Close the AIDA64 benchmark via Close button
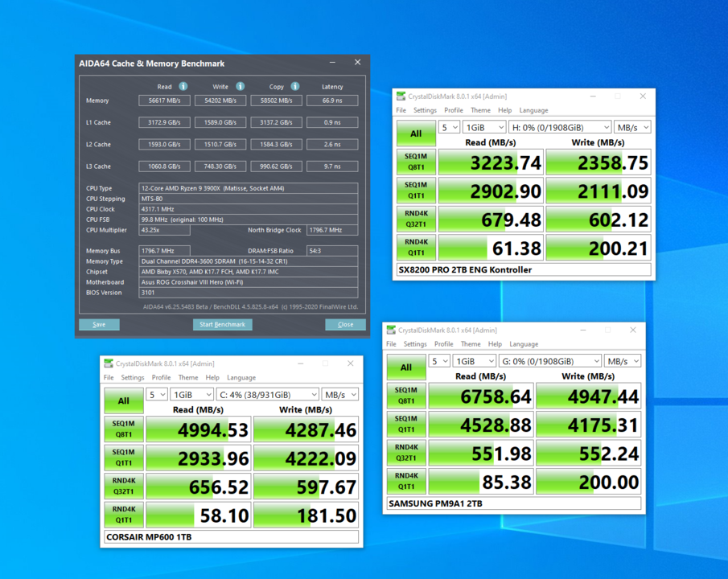This screenshot has width=728, height=579. (x=345, y=324)
